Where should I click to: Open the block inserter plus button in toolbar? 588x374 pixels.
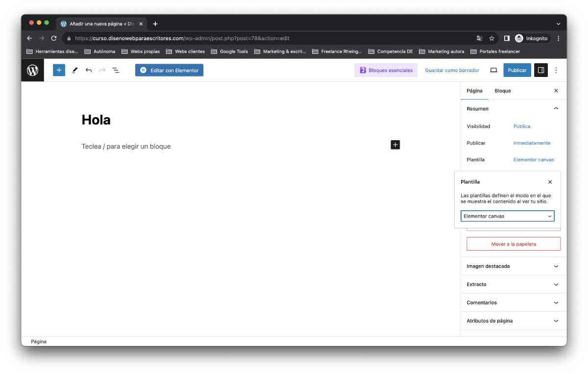pyautogui.click(x=59, y=70)
